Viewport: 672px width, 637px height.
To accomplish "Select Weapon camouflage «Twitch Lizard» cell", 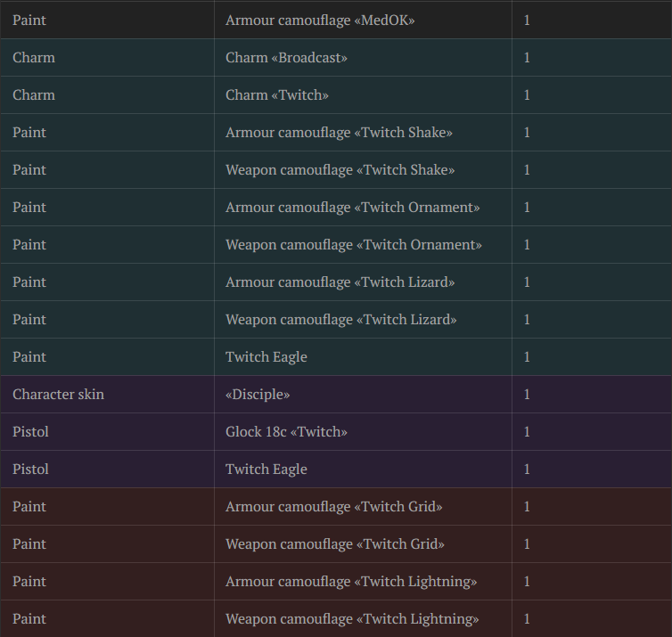I will (363, 319).
